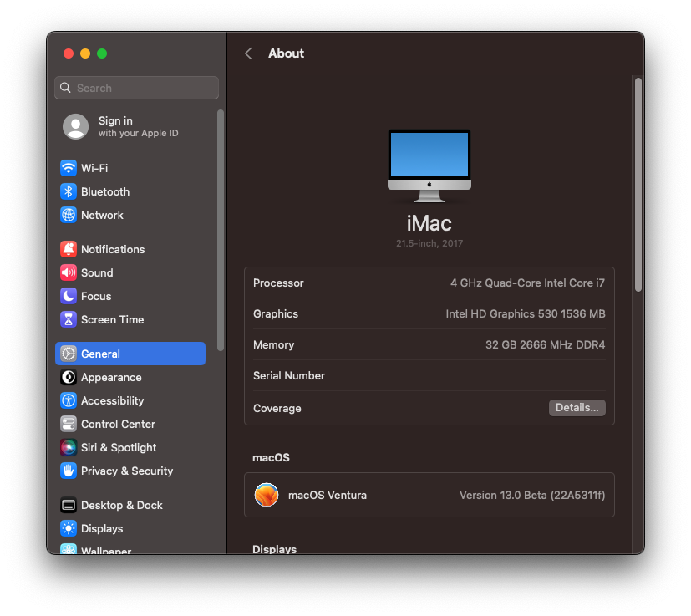Screen dimensions: 691x616
Task: Click the About pane scrollbar
Action: click(638, 185)
